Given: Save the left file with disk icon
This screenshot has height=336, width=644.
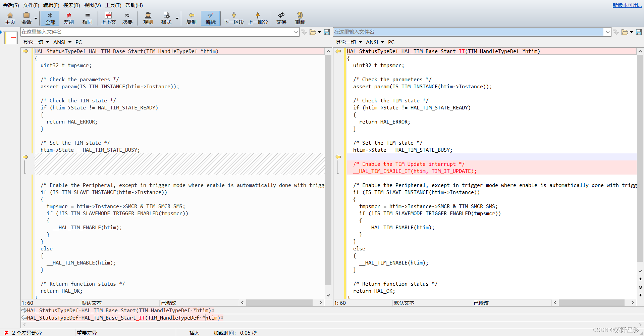Looking at the screenshot, I should tap(327, 32).
